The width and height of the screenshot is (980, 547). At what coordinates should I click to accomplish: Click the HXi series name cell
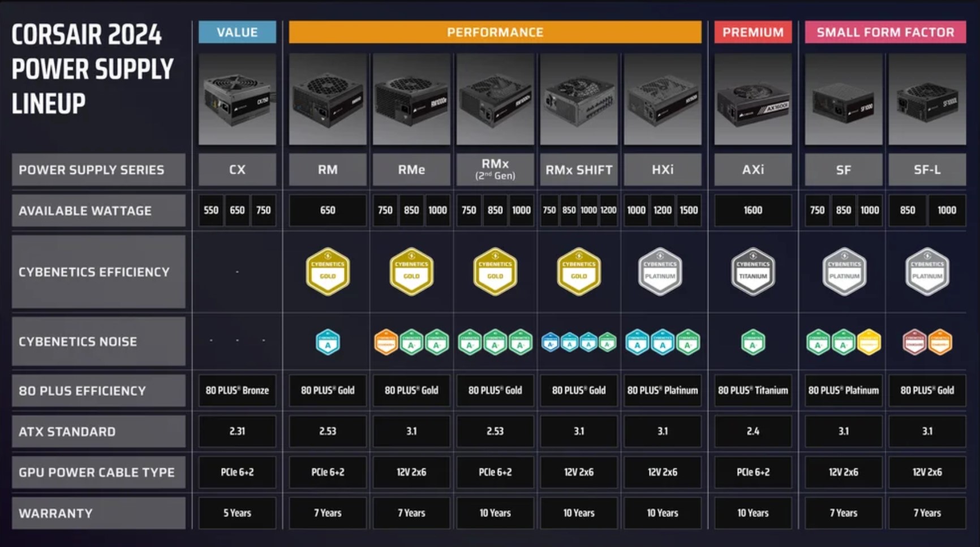(663, 170)
